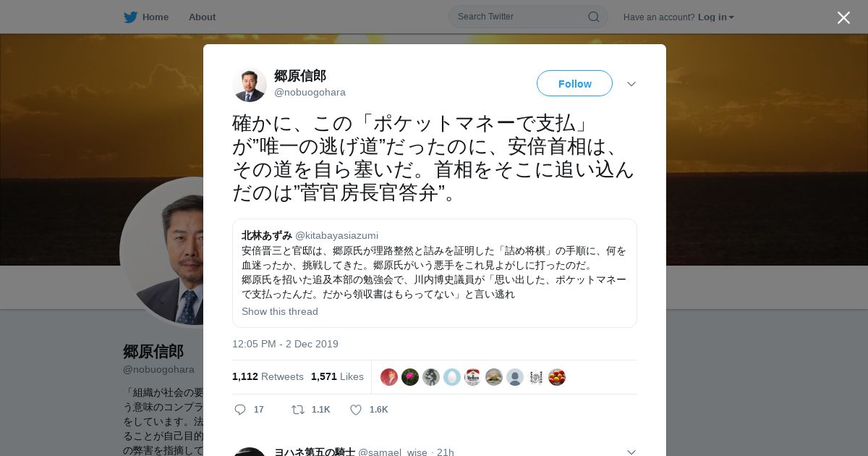
Task: Click the retweet icon under the tweet
Action: [x=297, y=410]
